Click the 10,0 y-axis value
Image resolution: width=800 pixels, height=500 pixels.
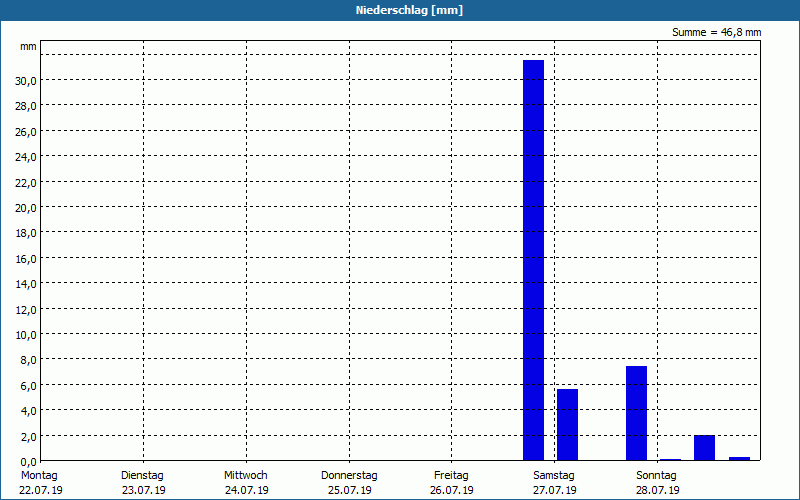(x=26, y=335)
